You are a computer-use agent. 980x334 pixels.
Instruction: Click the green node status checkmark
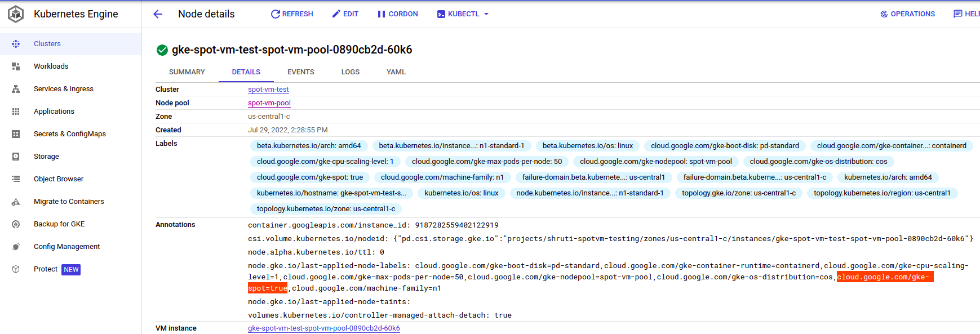[162, 50]
